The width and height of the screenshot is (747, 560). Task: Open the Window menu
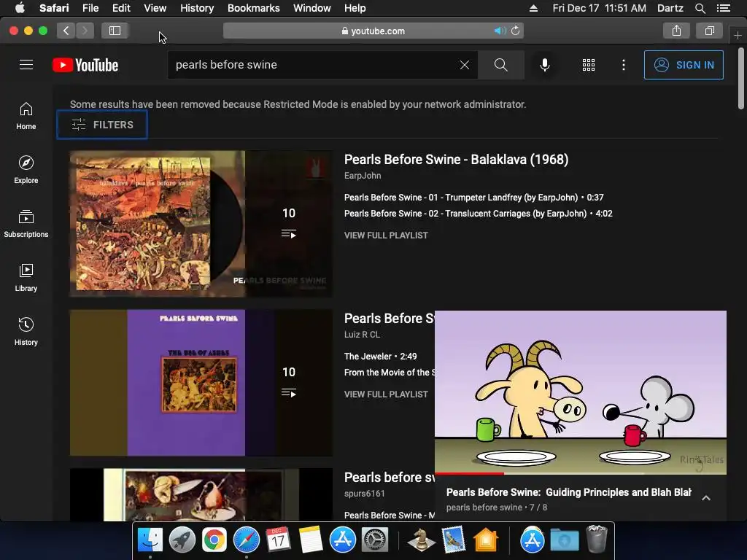[312, 8]
